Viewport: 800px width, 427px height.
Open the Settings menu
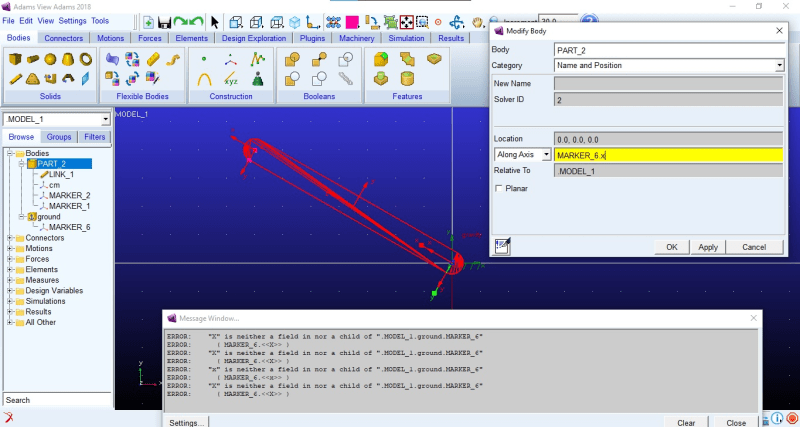[x=72, y=21]
